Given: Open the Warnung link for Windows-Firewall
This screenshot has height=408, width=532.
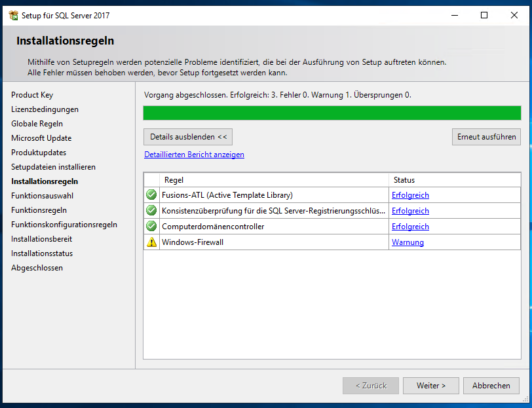Looking at the screenshot, I should coord(408,242).
